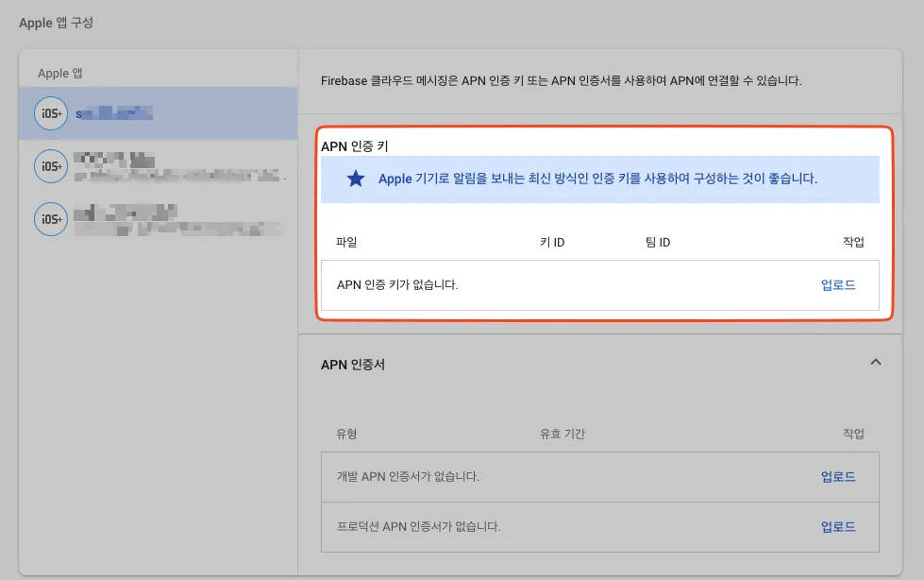The height and width of the screenshot is (580, 924).
Task: Upload an APN 인증 키
Action: pyautogui.click(x=838, y=285)
